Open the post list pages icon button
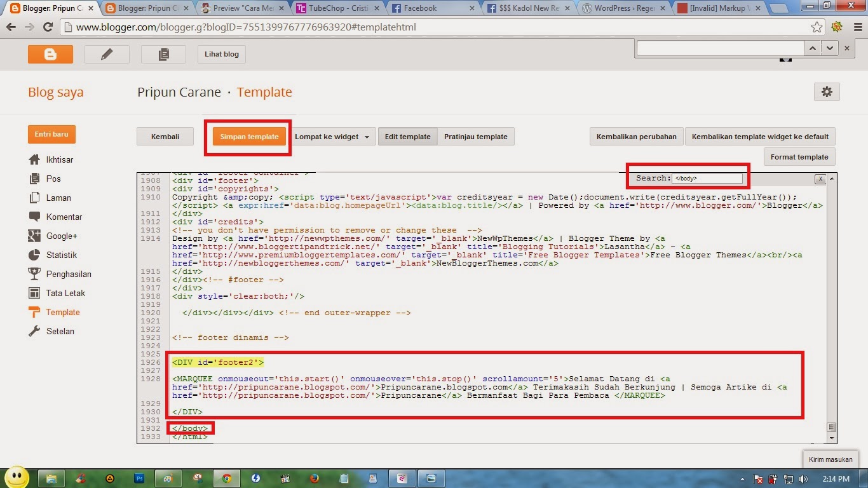Viewport: 868px width, 488px height. click(163, 54)
